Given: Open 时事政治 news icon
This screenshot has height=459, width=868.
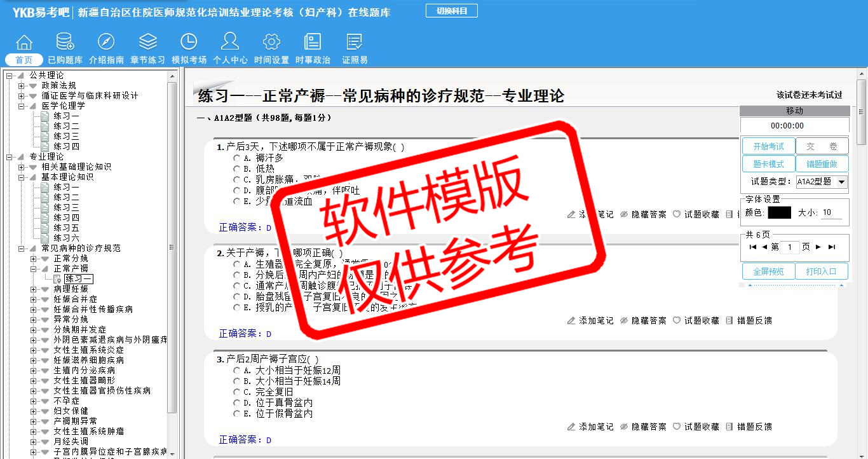Looking at the screenshot, I should [x=313, y=43].
